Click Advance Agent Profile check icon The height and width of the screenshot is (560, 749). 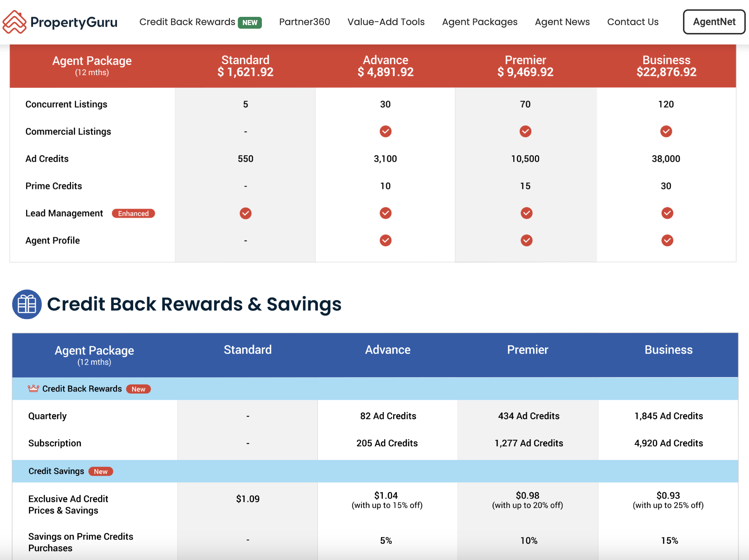385,241
